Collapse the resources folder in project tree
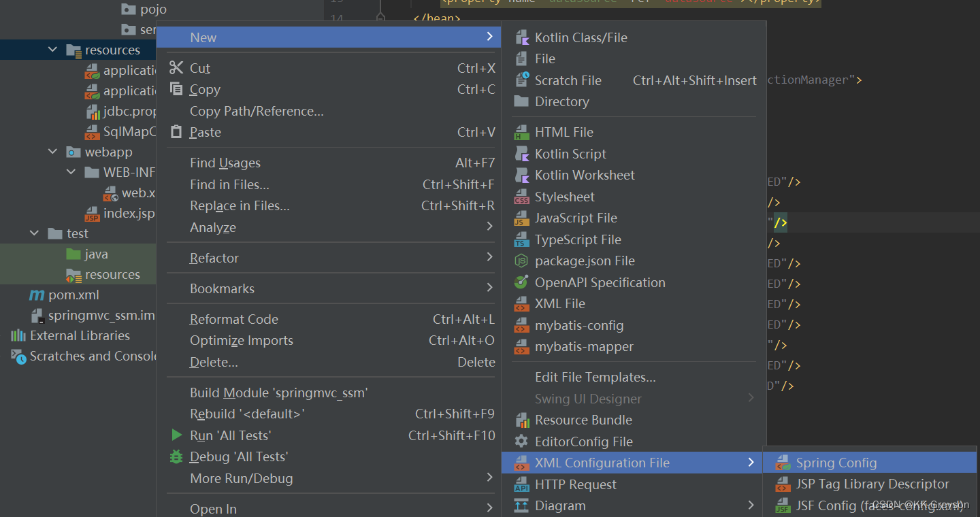Image resolution: width=980 pixels, height=517 pixels. [x=53, y=50]
